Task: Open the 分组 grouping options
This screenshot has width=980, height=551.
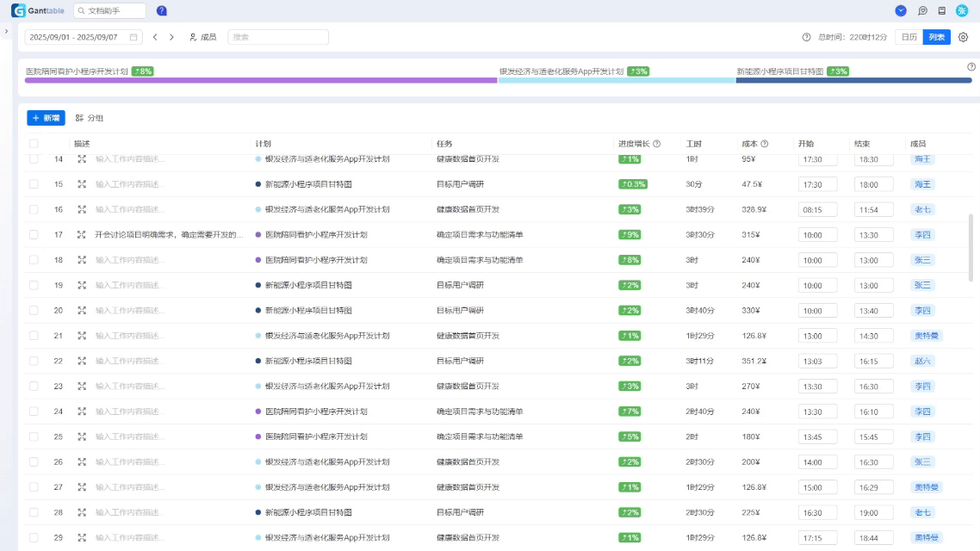Action: tap(90, 118)
